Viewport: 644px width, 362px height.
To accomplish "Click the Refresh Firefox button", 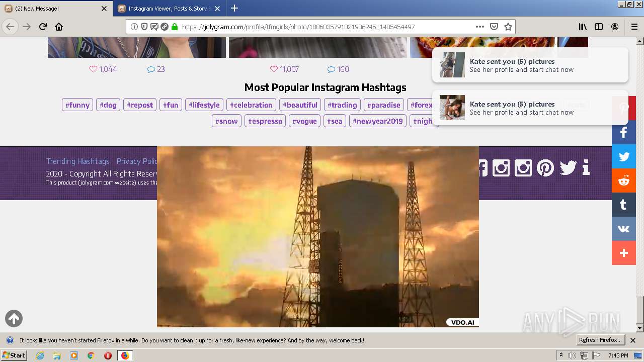I will pos(600,340).
